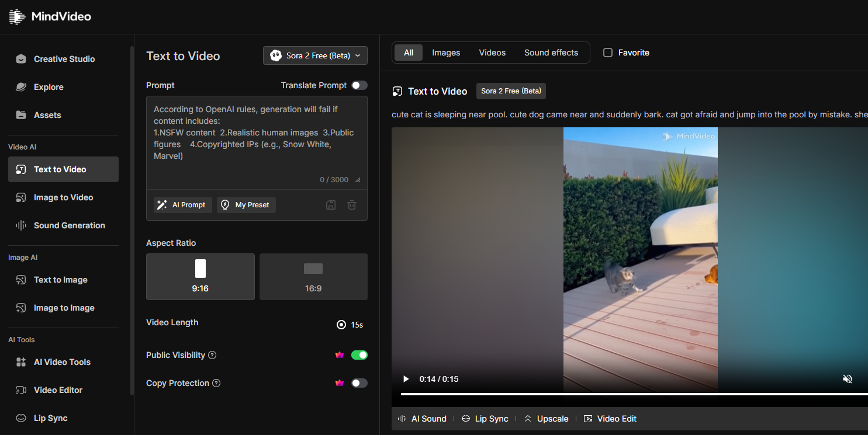Click the 0:14 / 0:15 time display
The width and height of the screenshot is (868, 435).
(x=439, y=379)
